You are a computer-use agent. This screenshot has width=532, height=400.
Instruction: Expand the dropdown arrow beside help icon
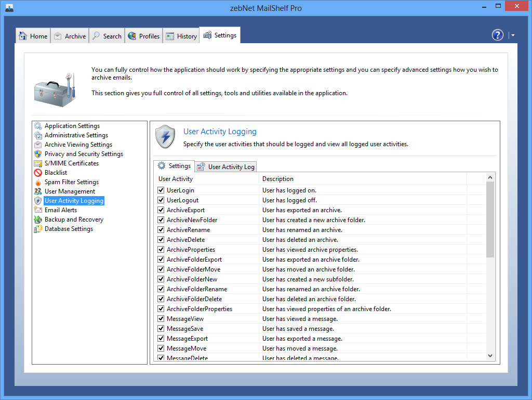click(x=513, y=35)
